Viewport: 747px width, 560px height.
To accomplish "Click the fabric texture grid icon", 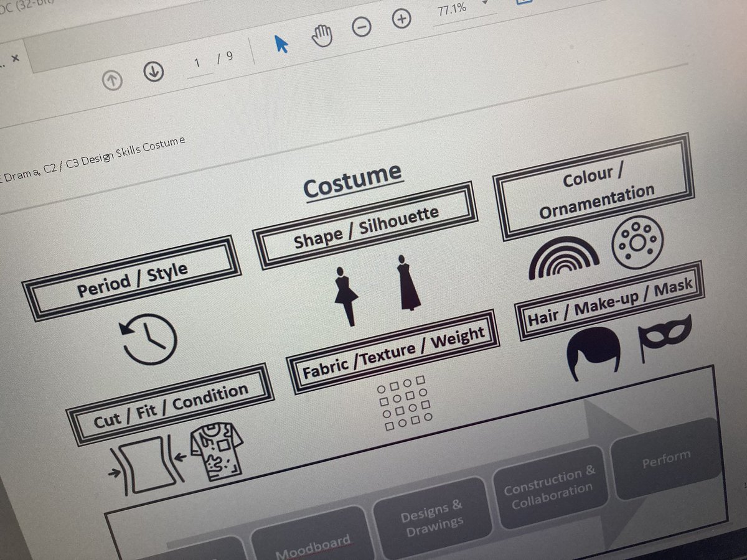I will (405, 404).
